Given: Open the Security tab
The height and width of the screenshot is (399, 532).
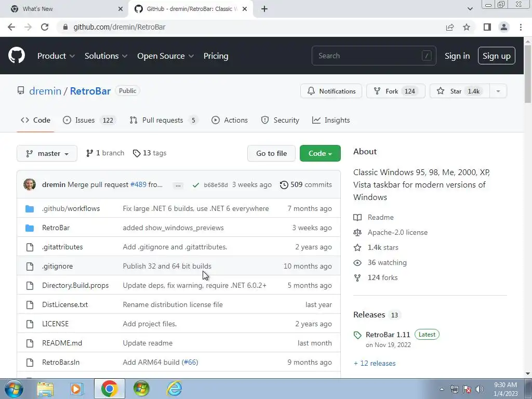Looking at the screenshot, I should pyautogui.click(x=280, y=120).
